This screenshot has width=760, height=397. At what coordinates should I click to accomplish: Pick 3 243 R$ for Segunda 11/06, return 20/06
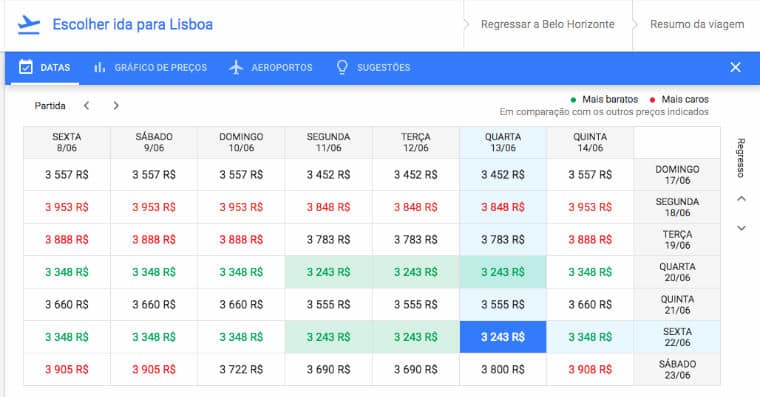[x=329, y=272]
